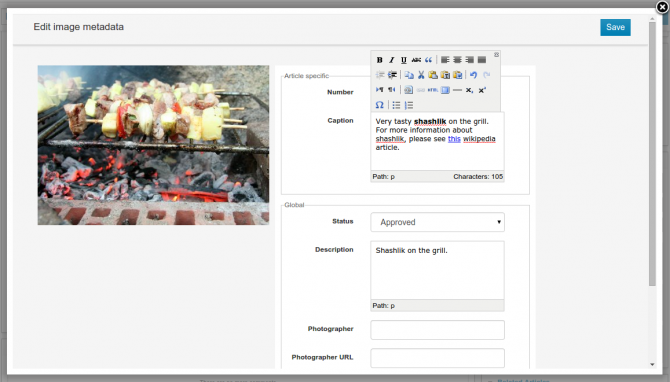Paste from clipboard icon
This screenshot has width=670, height=382.
click(433, 75)
